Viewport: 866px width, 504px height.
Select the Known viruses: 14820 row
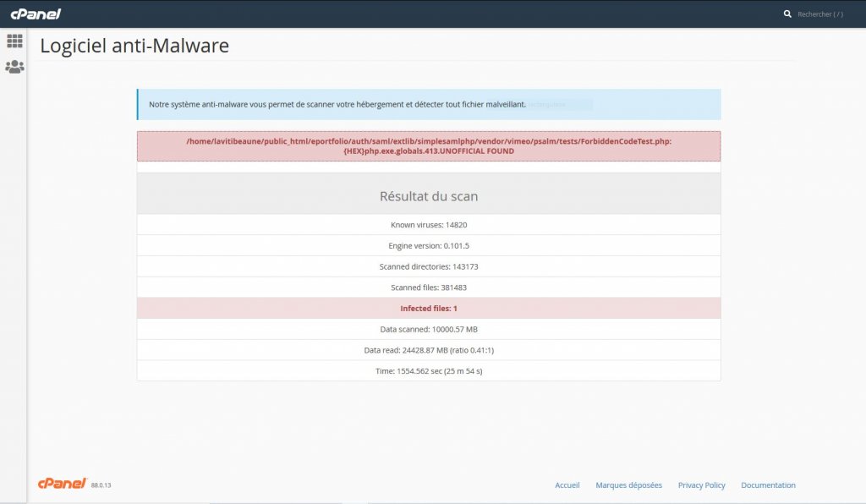tap(429, 225)
